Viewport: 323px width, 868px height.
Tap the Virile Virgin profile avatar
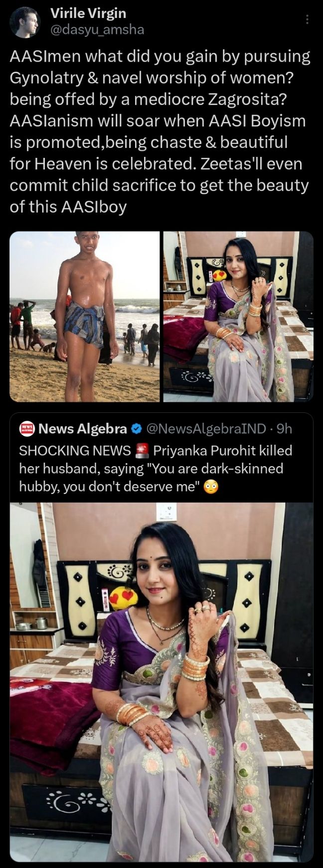25,22
